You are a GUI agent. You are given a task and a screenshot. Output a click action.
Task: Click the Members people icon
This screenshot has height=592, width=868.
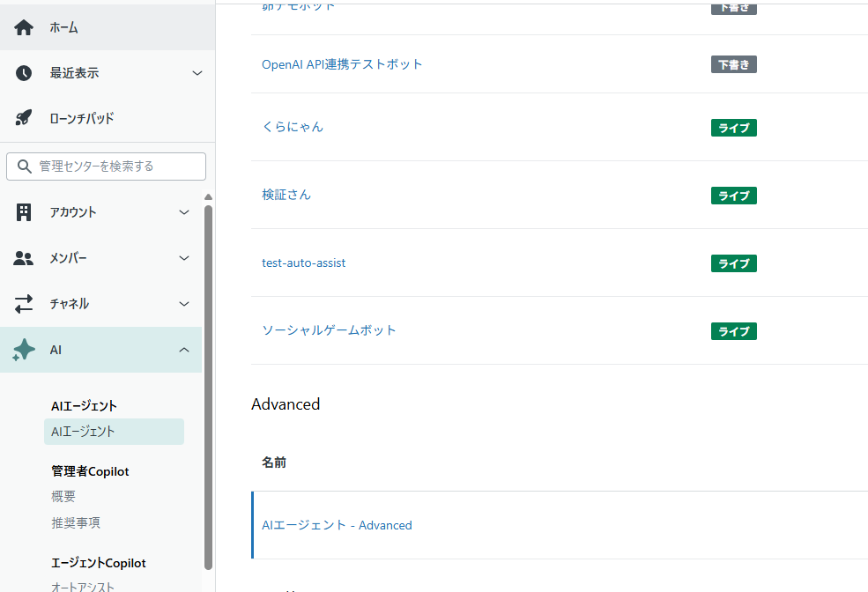tap(24, 258)
